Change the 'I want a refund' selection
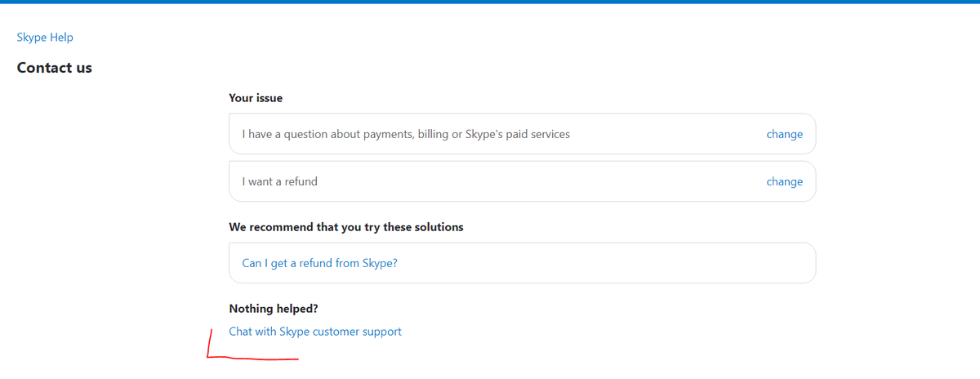 click(784, 181)
